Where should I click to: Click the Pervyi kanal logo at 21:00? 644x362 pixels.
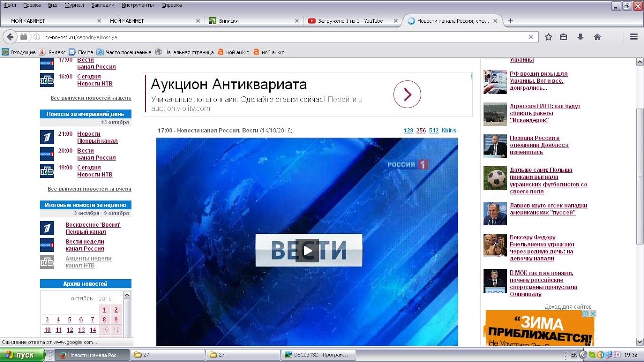tap(47, 137)
